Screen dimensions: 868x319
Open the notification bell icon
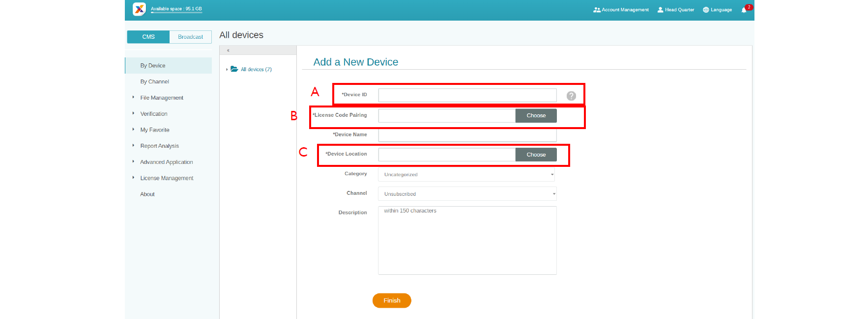pyautogui.click(x=744, y=10)
